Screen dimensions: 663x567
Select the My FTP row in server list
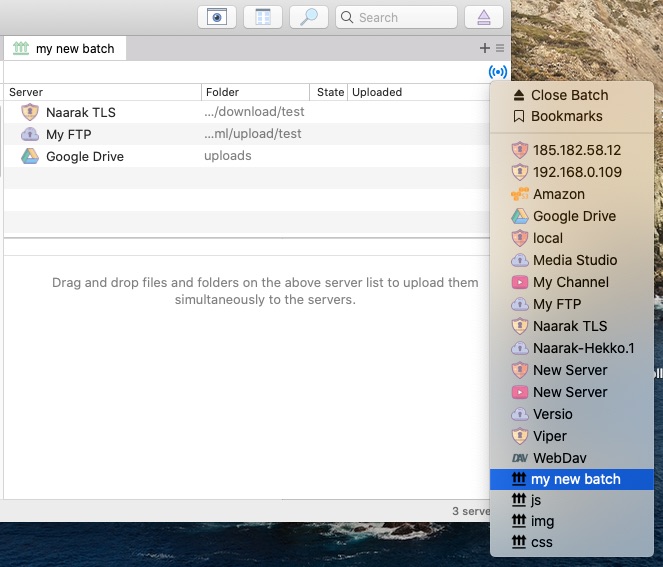pos(247,134)
